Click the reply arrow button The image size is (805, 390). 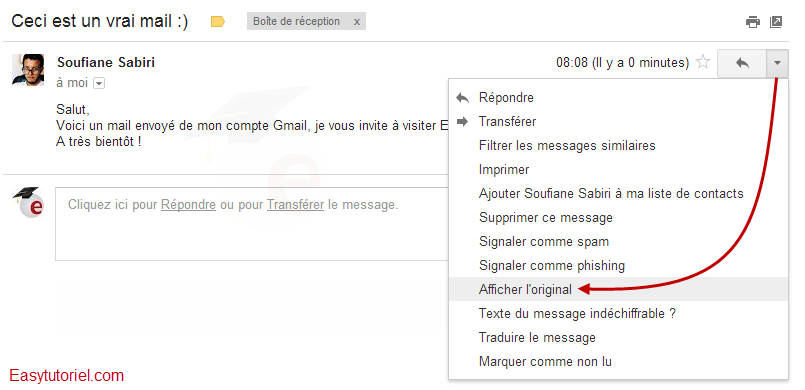pyautogui.click(x=742, y=63)
